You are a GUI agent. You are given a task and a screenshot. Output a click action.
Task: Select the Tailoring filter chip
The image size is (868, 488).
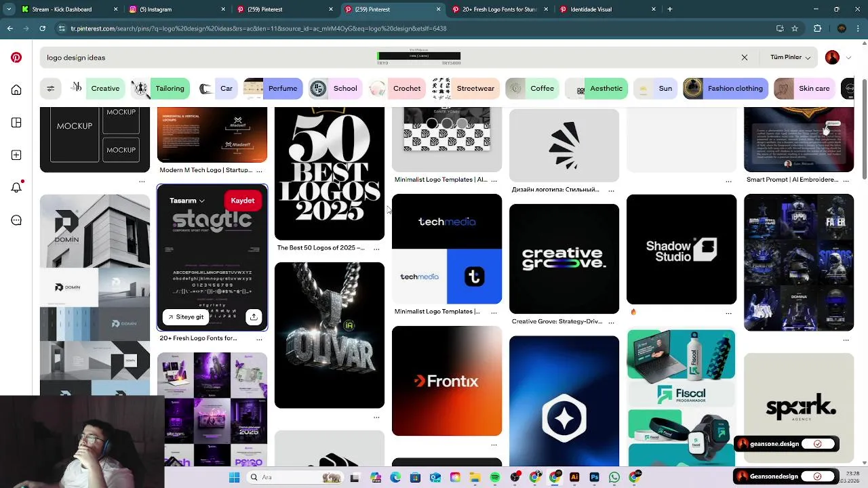[159, 89]
